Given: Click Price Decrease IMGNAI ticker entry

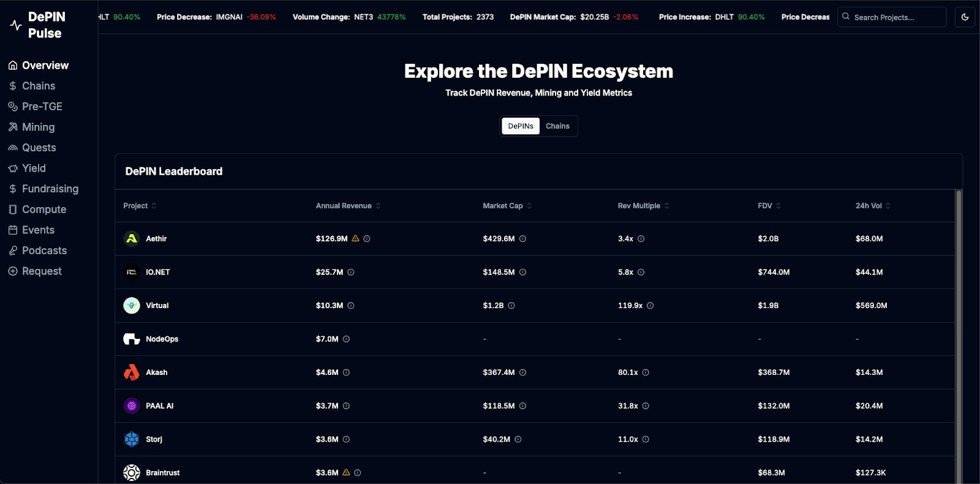Looking at the screenshot, I should (216, 17).
